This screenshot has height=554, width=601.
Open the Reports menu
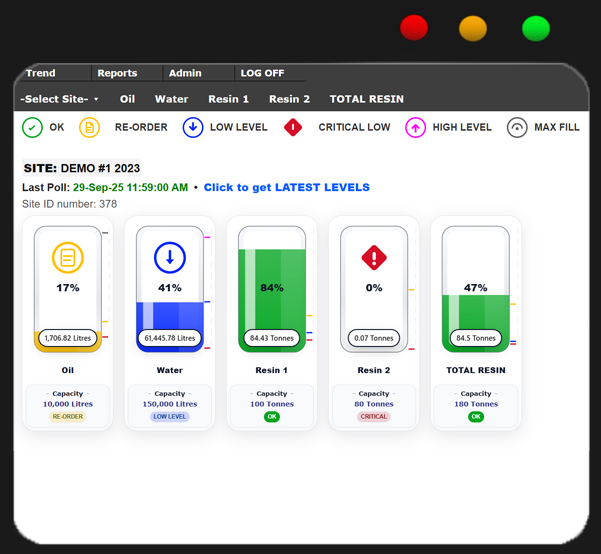(117, 73)
